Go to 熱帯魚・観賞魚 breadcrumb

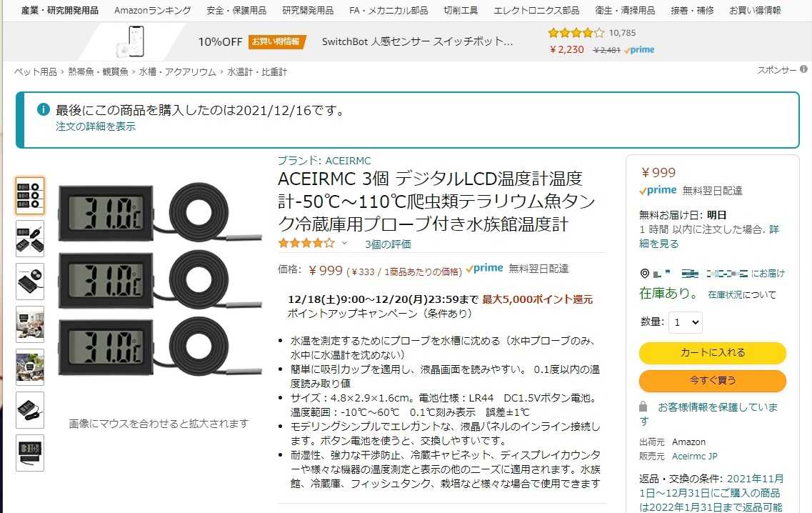[98, 71]
